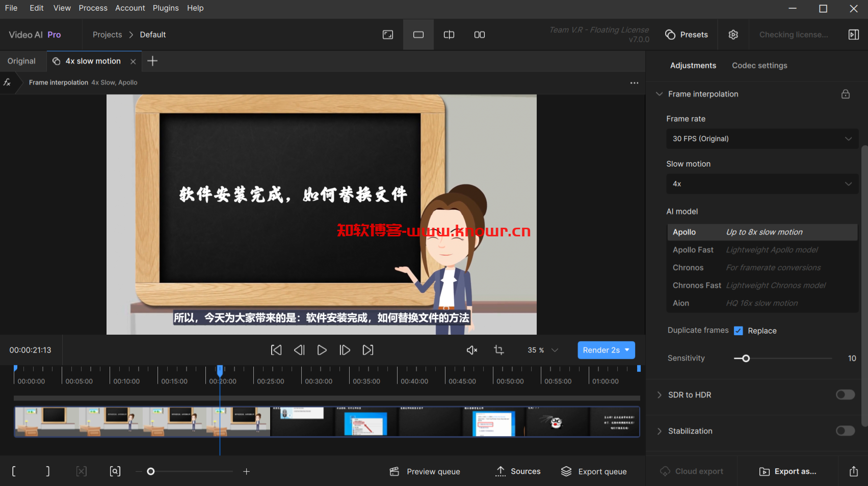Zoom in timeline with plus icon
868x486 pixels.
(246, 471)
